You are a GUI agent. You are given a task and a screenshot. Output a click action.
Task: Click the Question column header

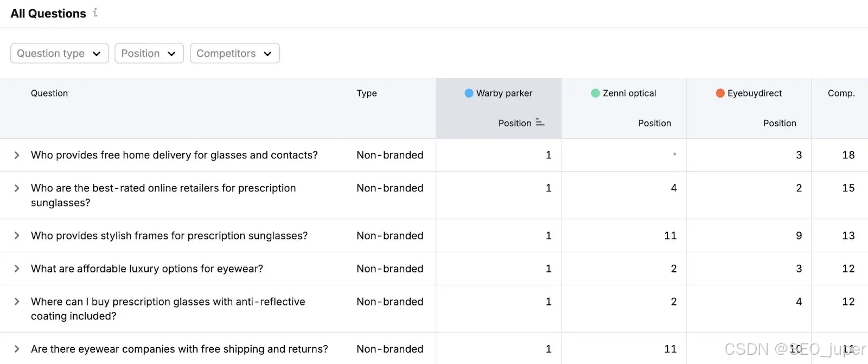49,93
